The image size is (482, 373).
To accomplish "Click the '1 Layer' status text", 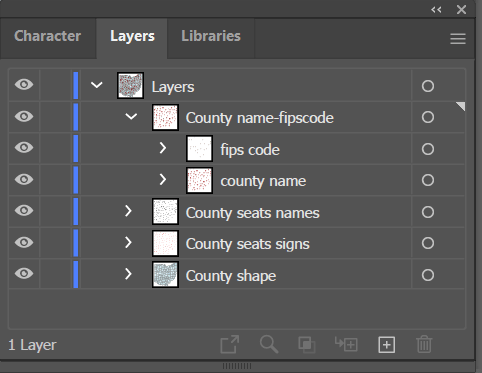I will click(x=32, y=345).
